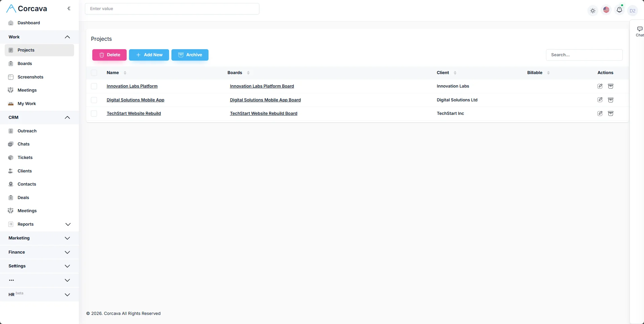Image resolution: width=644 pixels, height=324 pixels.
Task: Open the Innovation Labs Platform Board link
Action: coord(262,86)
